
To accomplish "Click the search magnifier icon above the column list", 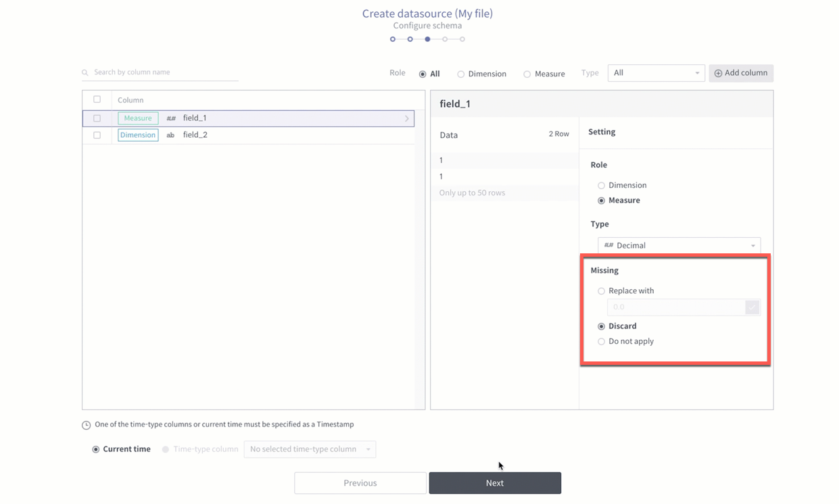I will (x=85, y=72).
